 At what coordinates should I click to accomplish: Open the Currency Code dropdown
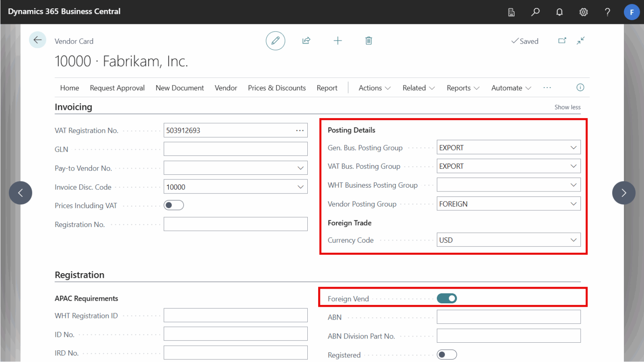tap(573, 240)
